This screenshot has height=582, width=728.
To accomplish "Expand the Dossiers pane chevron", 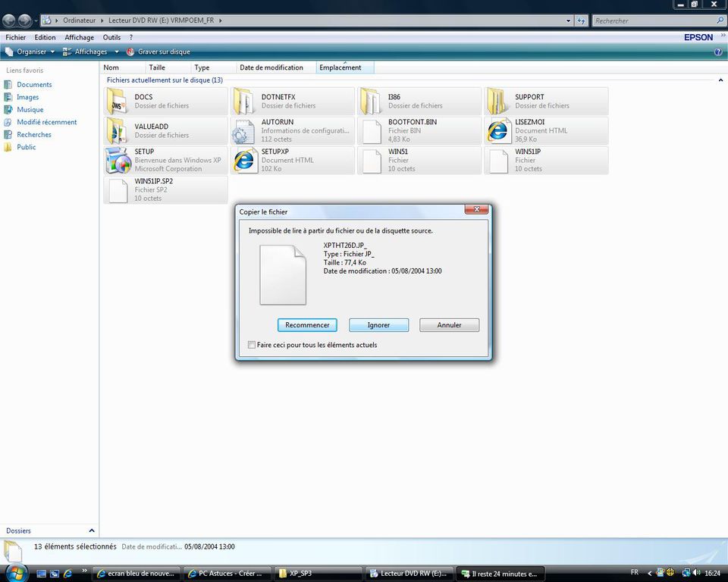I will point(92,530).
